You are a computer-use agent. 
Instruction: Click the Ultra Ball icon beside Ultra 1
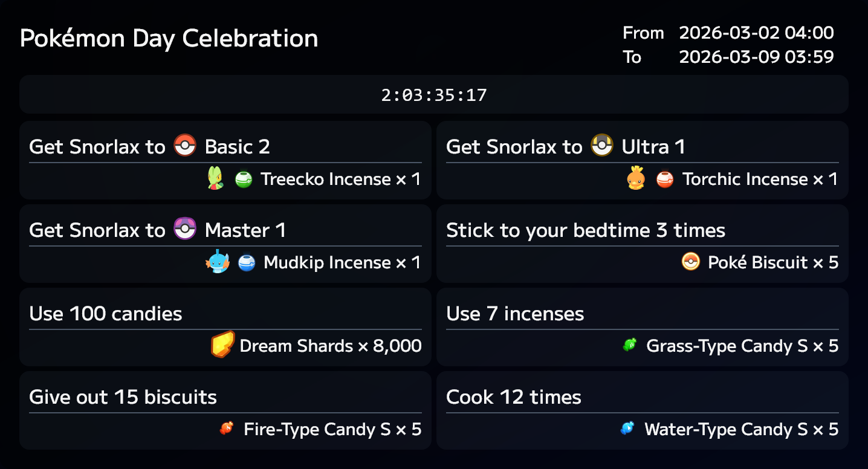tap(602, 146)
